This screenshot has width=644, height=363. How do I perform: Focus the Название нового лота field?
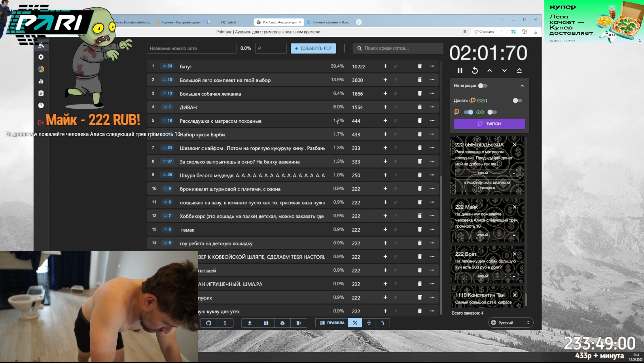point(191,48)
